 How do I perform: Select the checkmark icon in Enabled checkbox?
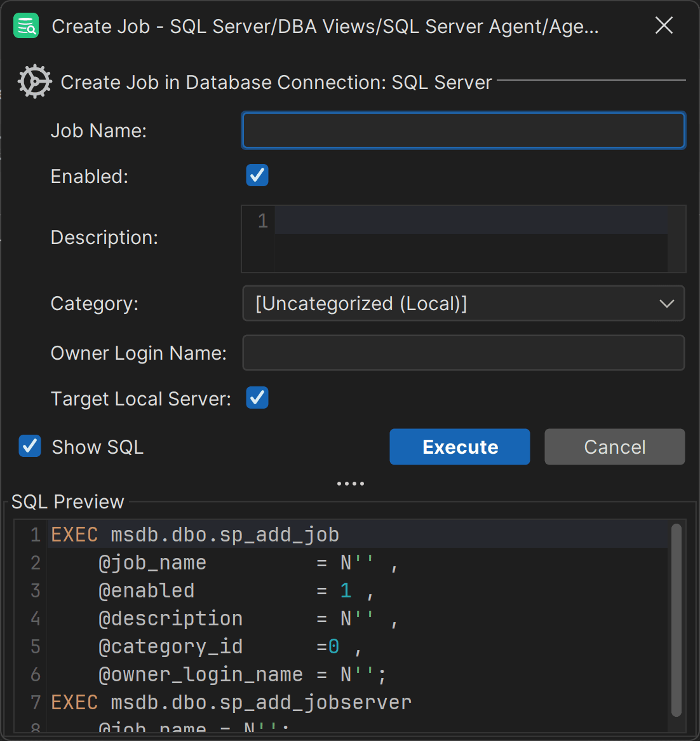coord(257,175)
